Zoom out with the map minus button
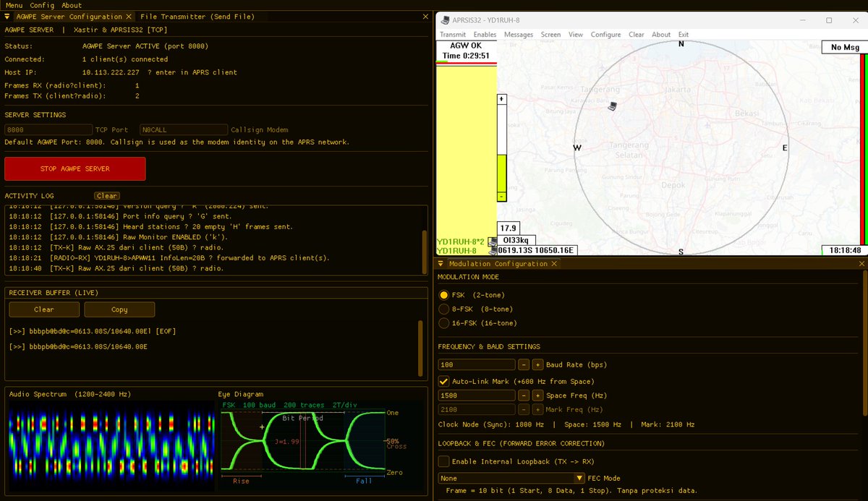This screenshot has width=868, height=501. point(501,197)
